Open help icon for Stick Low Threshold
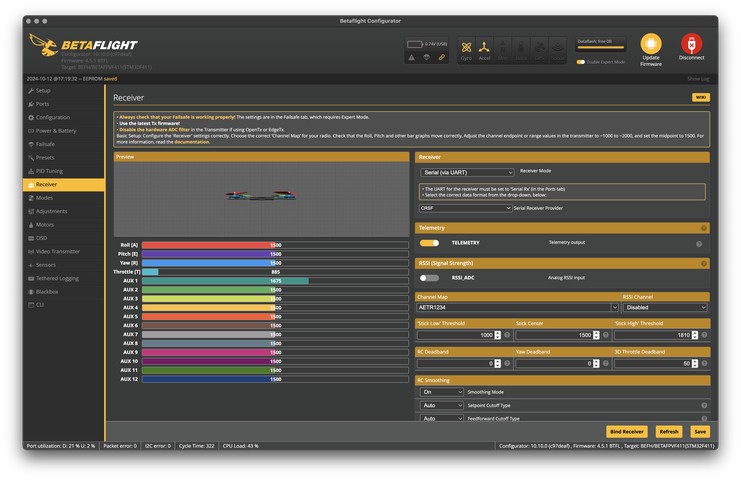The image size is (741, 480). click(507, 335)
